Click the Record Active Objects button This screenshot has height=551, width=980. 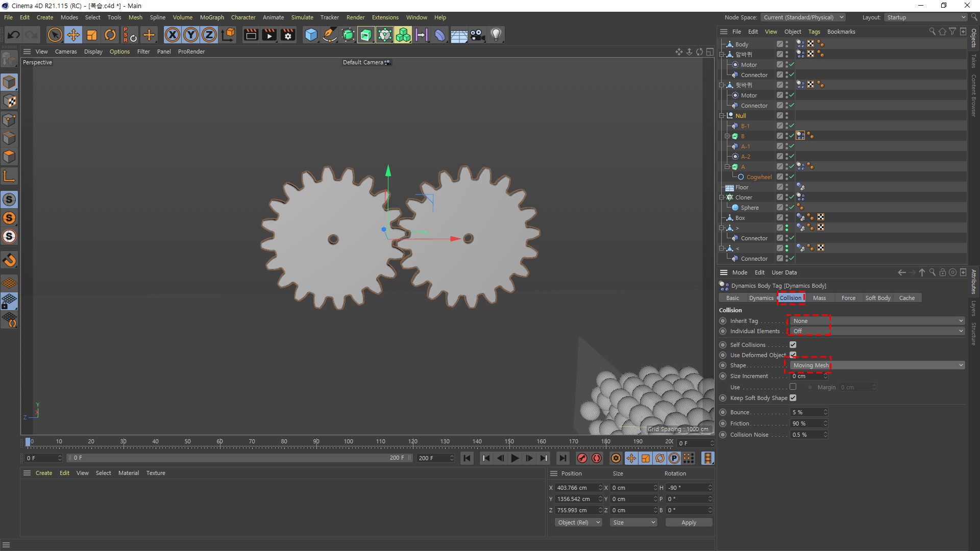pyautogui.click(x=582, y=458)
